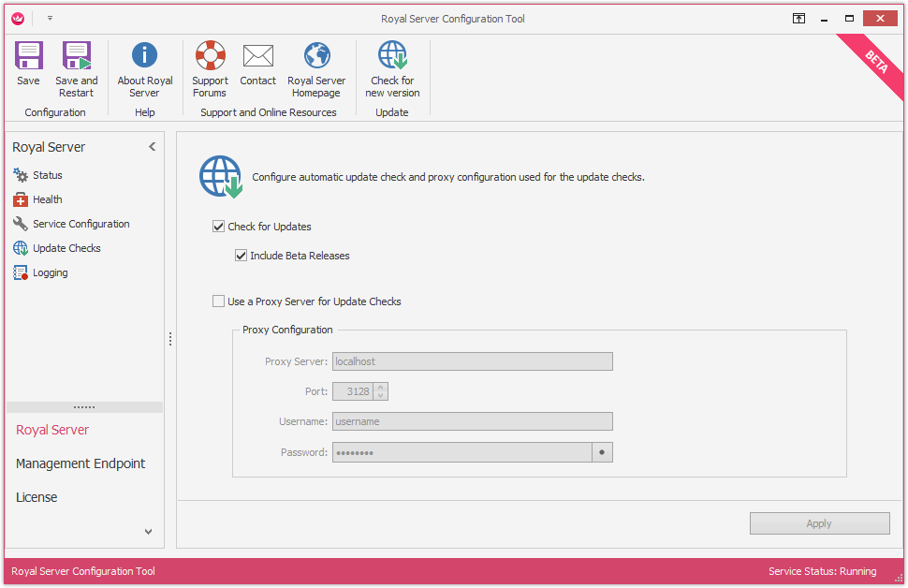The width and height of the screenshot is (908, 588).
Task: Enable Use a Proxy Server checkbox
Action: (219, 301)
